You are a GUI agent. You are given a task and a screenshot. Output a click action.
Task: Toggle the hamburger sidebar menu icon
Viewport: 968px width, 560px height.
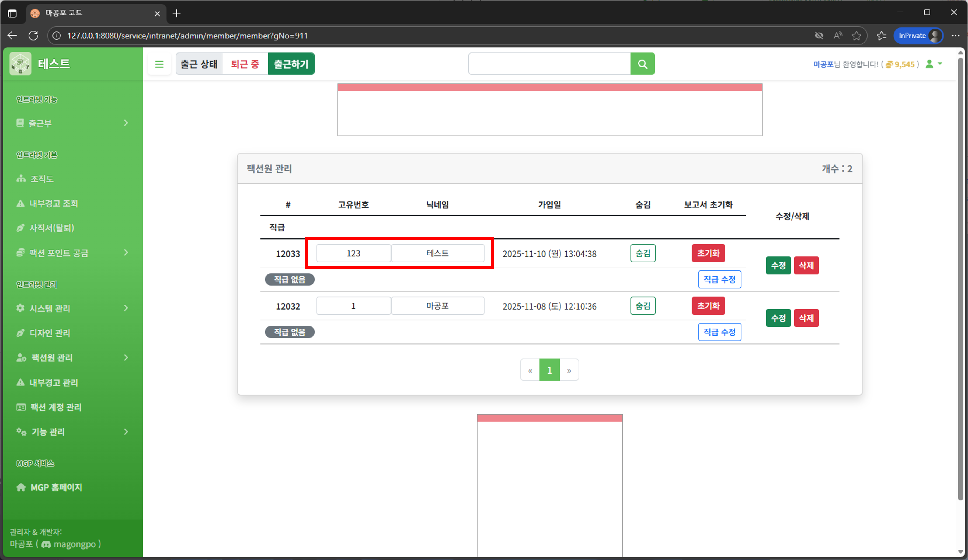pyautogui.click(x=159, y=64)
